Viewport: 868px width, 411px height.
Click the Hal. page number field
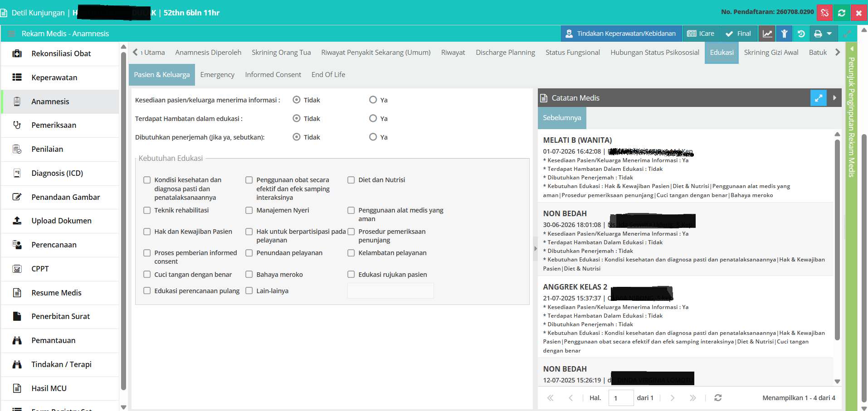pyautogui.click(x=621, y=398)
